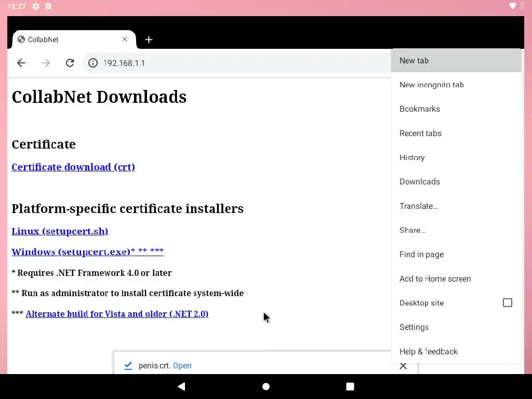Open a new tab with the plus icon

point(149,39)
